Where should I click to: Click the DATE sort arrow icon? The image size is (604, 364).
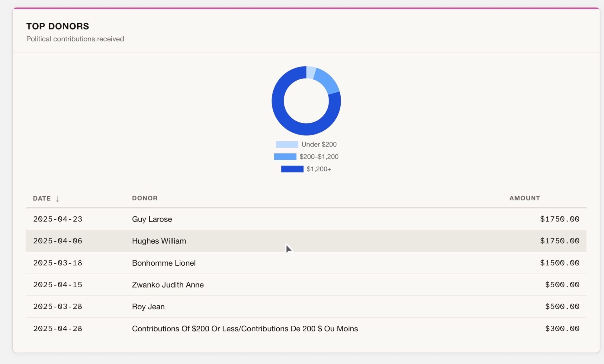pos(57,199)
